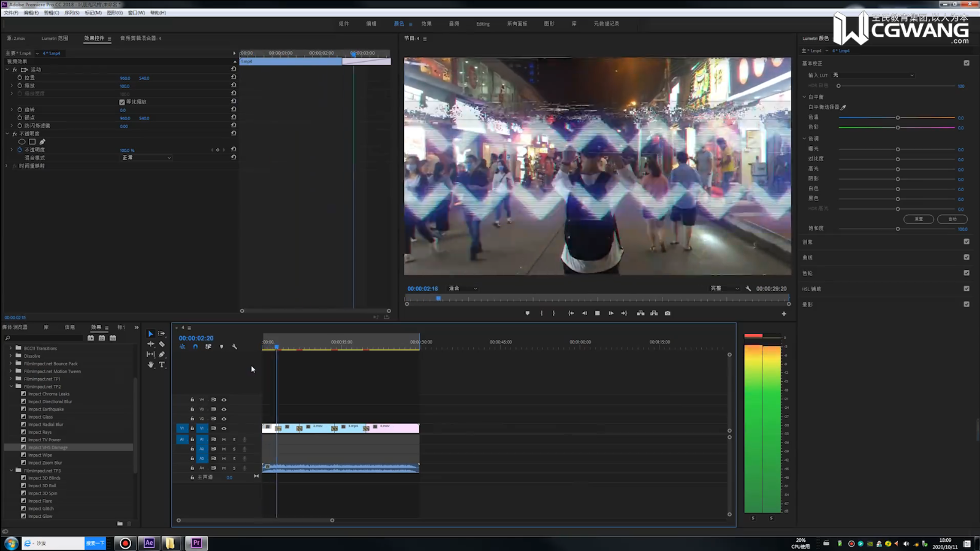Step forward one frame in program monitor
980x551 pixels.
click(611, 313)
